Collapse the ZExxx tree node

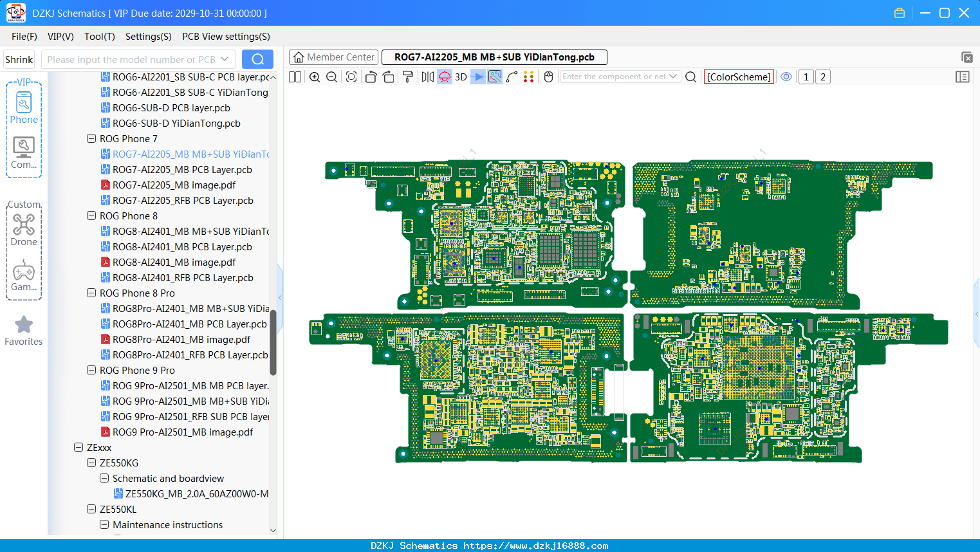[79, 447]
